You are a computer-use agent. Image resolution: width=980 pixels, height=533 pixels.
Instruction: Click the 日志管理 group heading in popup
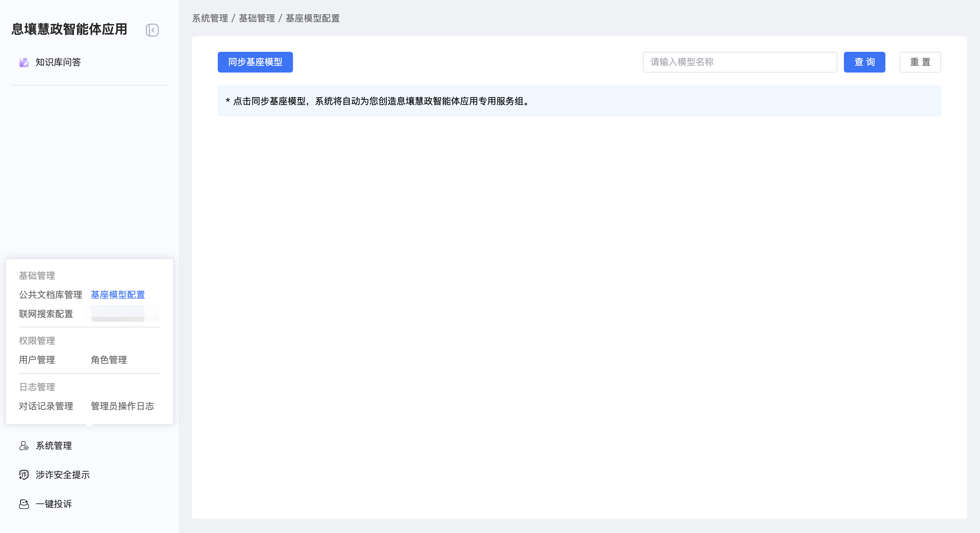point(37,387)
